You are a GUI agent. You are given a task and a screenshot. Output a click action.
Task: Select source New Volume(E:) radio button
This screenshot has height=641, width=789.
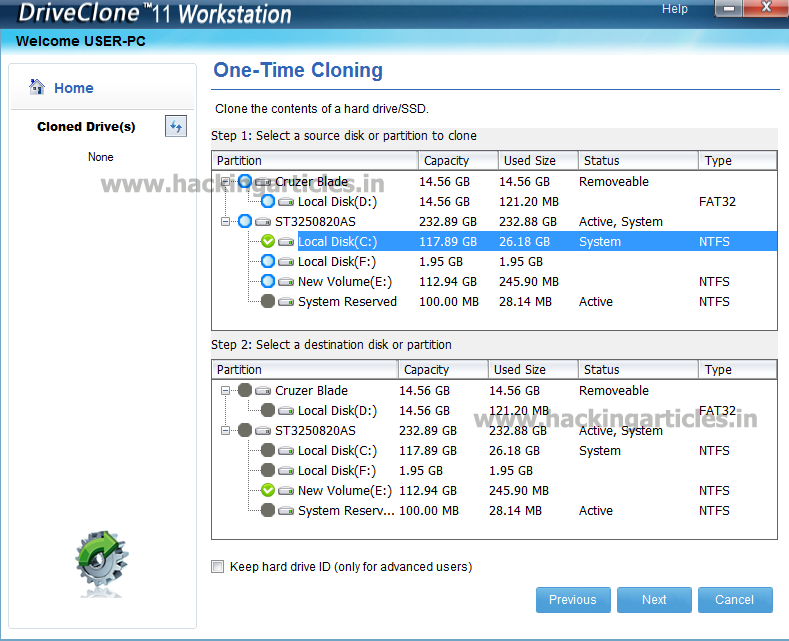click(x=268, y=281)
